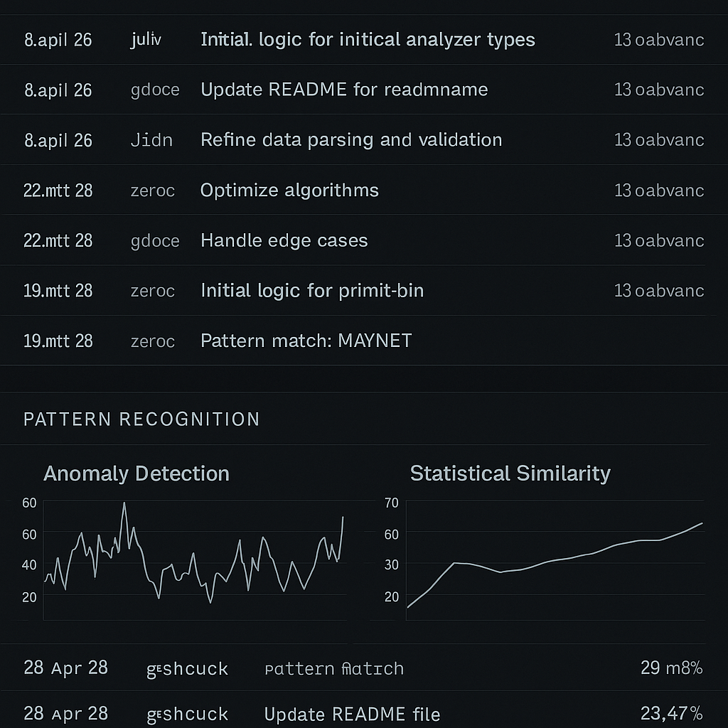Screen dimensions: 728x728
Task: Click '13 oabvanc' on Optimize algorithms row
Action: point(659,191)
